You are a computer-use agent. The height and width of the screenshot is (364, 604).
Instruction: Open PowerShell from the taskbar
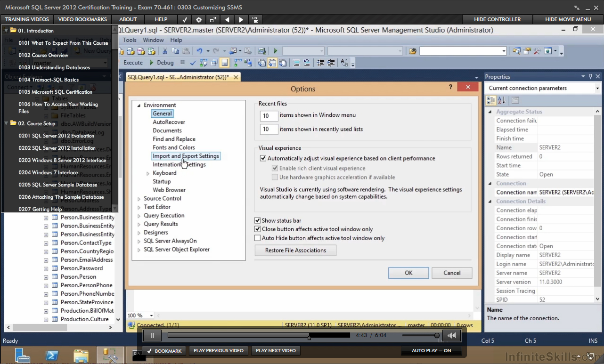[51, 356]
